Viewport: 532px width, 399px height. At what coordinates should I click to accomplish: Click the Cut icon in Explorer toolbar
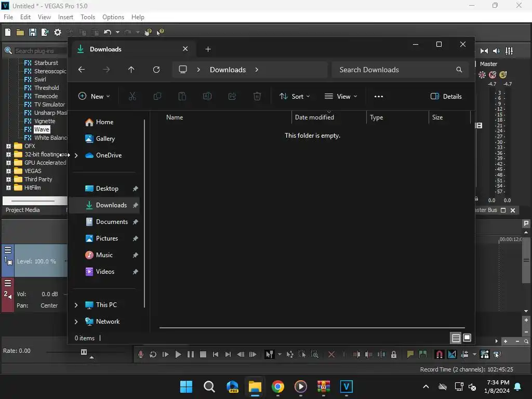(132, 96)
